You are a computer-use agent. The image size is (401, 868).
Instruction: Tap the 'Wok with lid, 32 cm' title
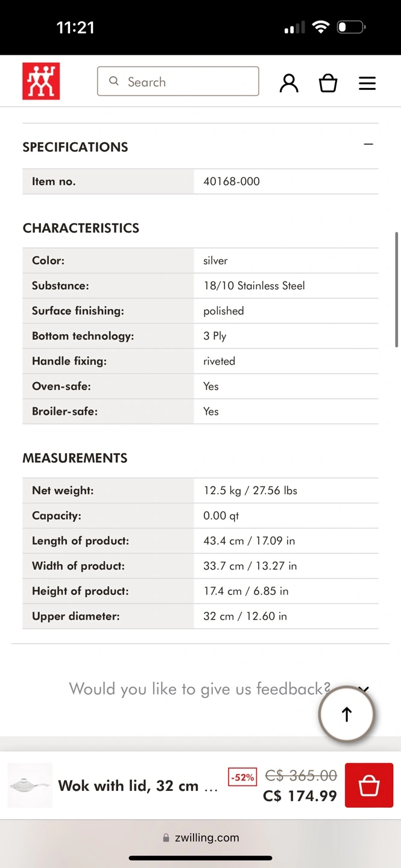coord(137,786)
